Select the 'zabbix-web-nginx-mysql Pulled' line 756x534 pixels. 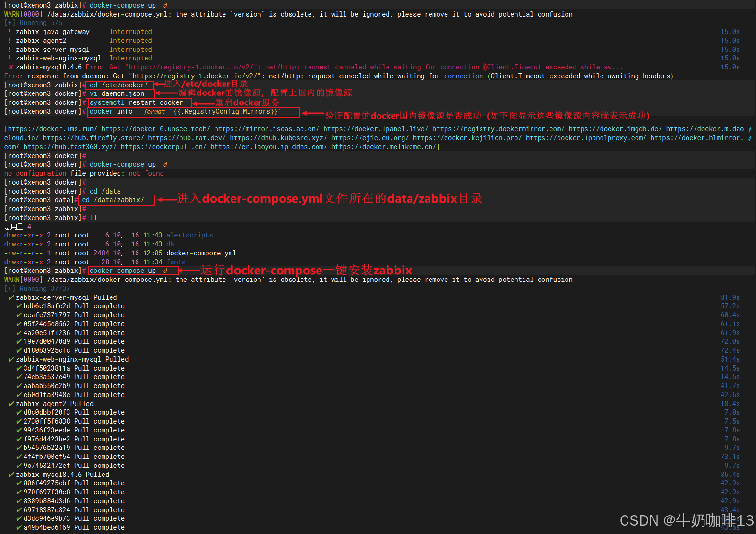tap(69, 359)
